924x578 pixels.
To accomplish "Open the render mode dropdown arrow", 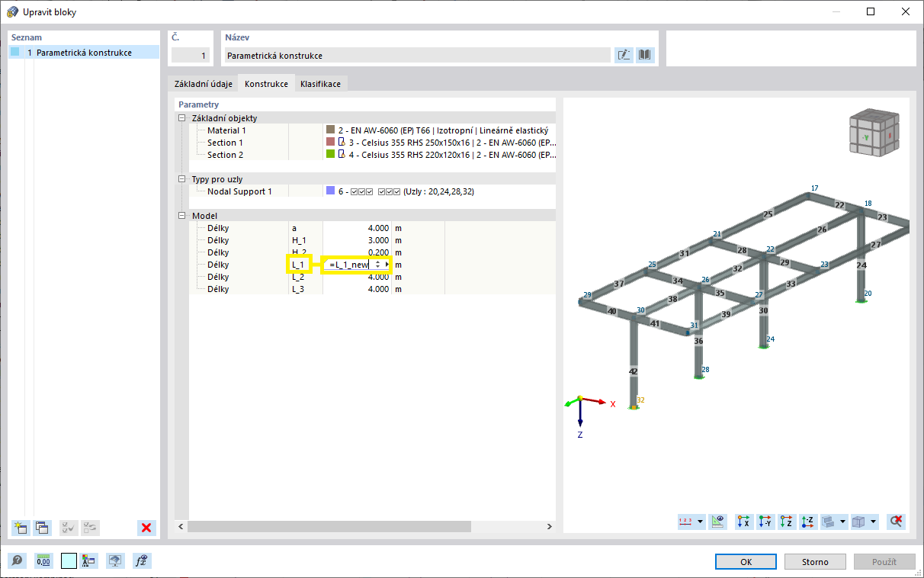I will click(843, 522).
